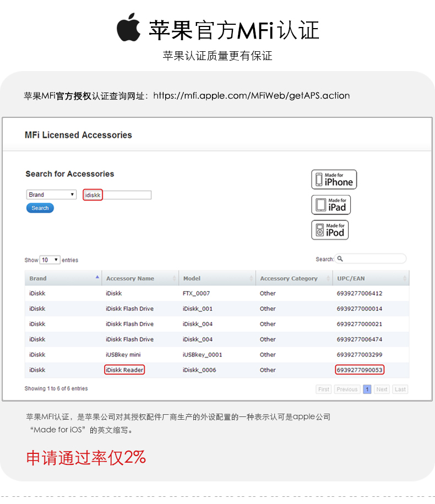Screen dimensions: 435x504
Task: Click the Made for iPhone badge
Action: (x=334, y=180)
